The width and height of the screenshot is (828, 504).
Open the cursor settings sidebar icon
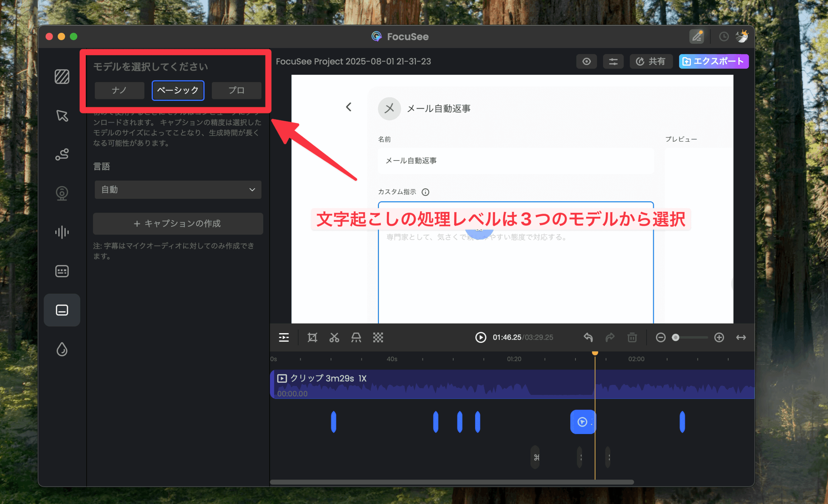[62, 115]
